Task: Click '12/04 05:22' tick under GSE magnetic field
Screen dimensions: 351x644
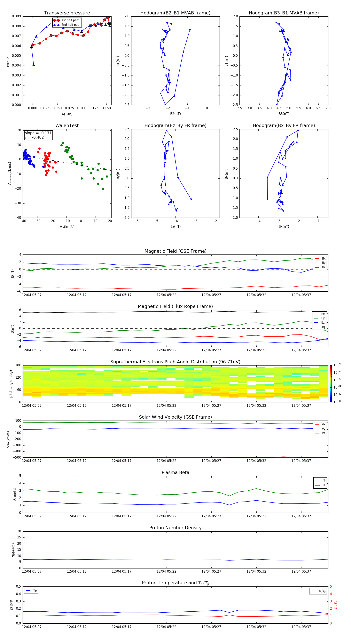Action: coord(166,295)
